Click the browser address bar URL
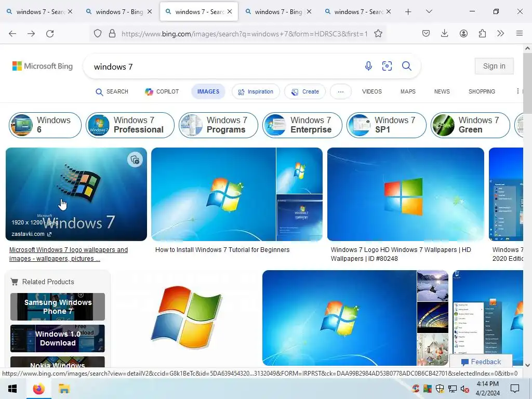 tap(244, 34)
